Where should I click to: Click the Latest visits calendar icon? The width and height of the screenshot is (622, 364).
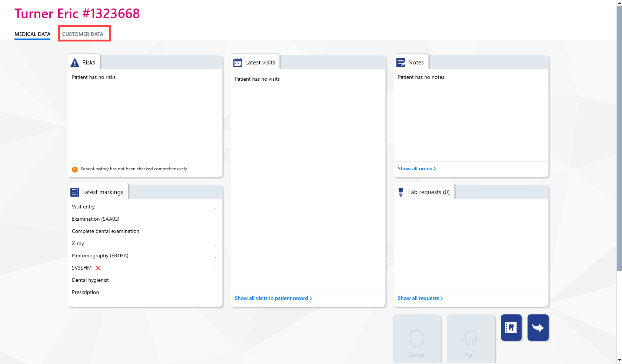pos(238,63)
